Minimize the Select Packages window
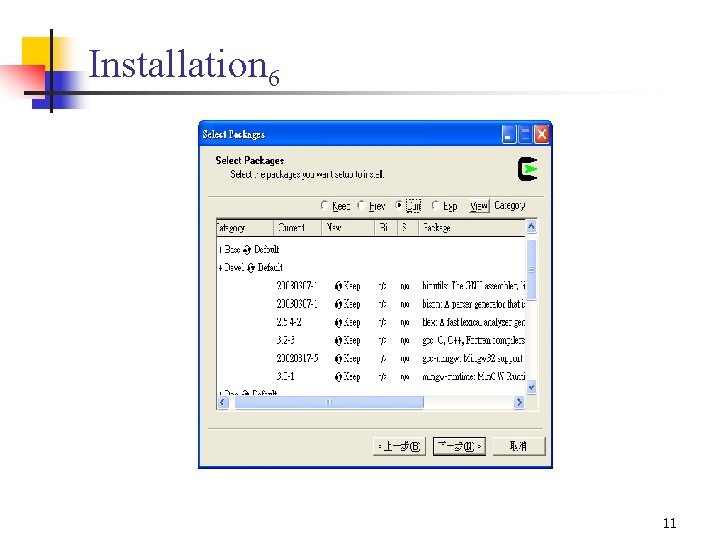Screen dimensions: 720x540 pyautogui.click(x=509, y=135)
